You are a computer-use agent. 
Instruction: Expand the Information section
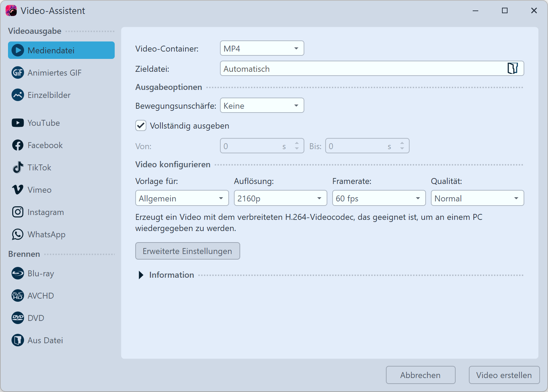coord(141,275)
